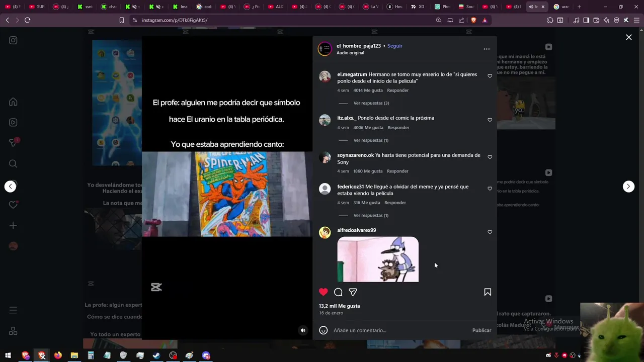Viewport: 644px width, 362px height.
Task: Open Search in Instagram sidebar
Action: pyautogui.click(x=13, y=163)
